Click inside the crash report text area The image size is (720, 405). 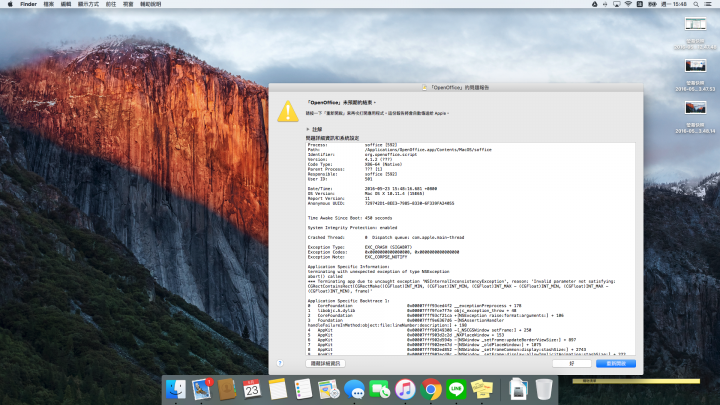click(471, 248)
